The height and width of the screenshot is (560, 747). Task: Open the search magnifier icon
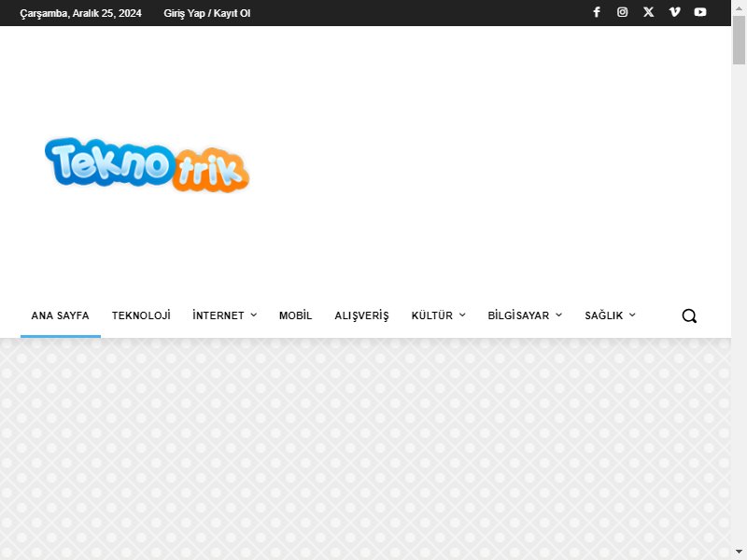[x=689, y=315]
